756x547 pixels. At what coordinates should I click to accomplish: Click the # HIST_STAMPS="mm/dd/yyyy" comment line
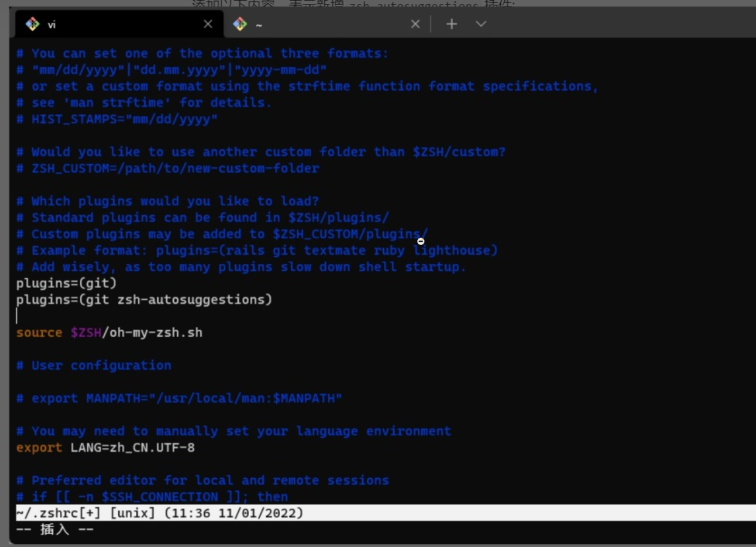(x=117, y=119)
